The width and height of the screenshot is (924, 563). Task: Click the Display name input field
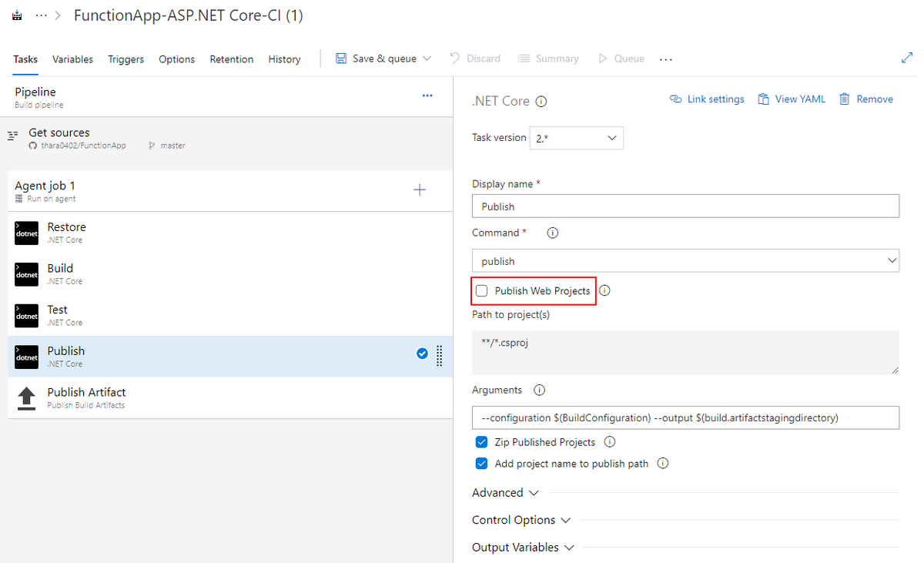[685, 206]
